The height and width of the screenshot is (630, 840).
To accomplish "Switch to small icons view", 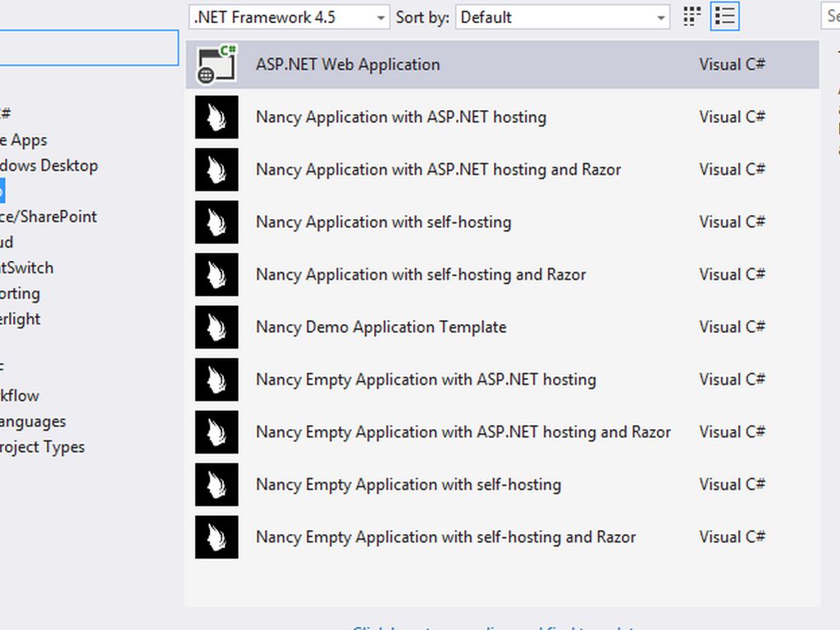I will pyautogui.click(x=692, y=16).
